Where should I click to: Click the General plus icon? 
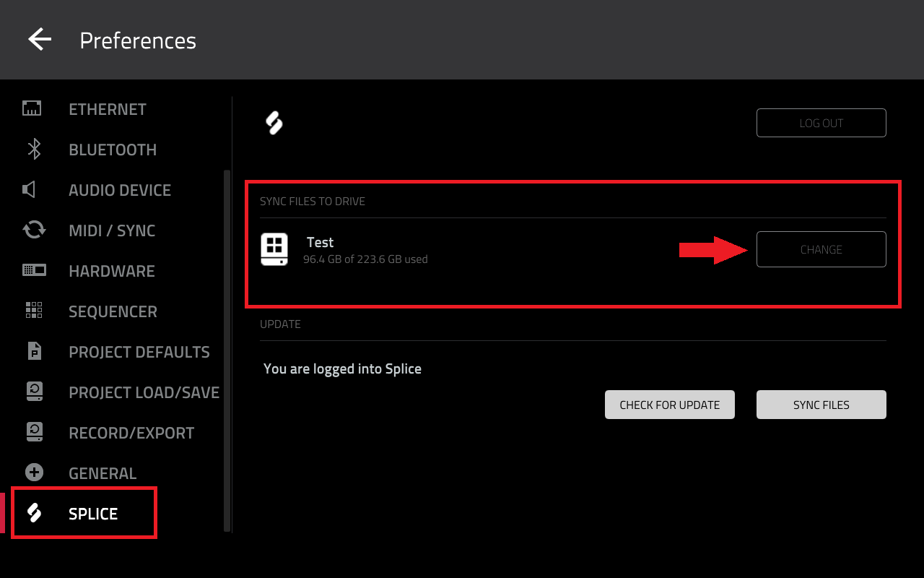pos(34,473)
